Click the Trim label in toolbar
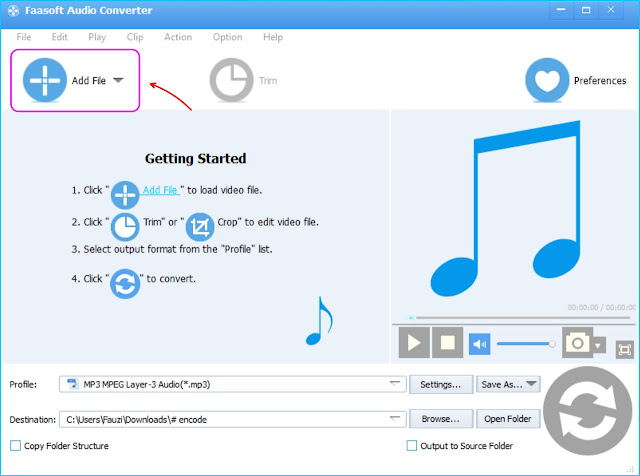 268,81
